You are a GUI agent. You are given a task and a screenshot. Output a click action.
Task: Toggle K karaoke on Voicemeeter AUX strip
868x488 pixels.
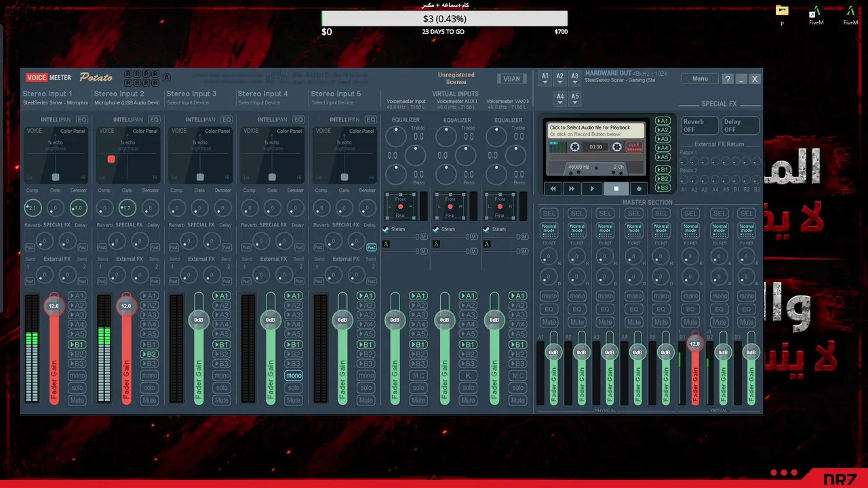[468, 375]
